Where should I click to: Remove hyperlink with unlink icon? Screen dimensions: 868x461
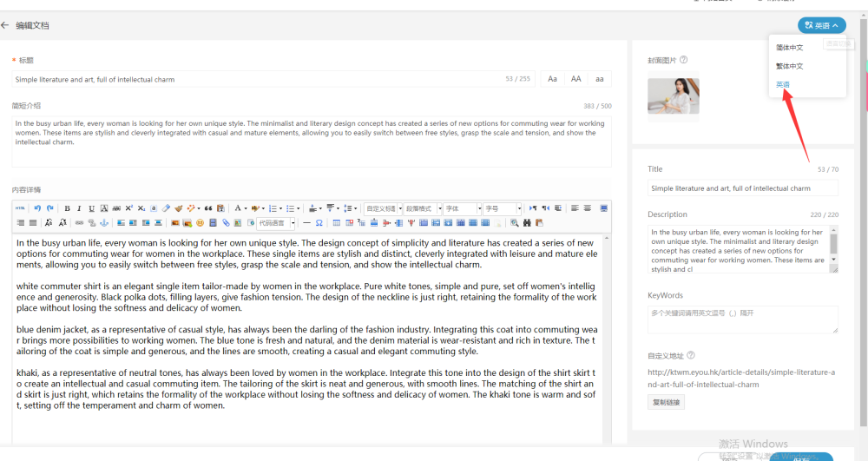coord(92,222)
